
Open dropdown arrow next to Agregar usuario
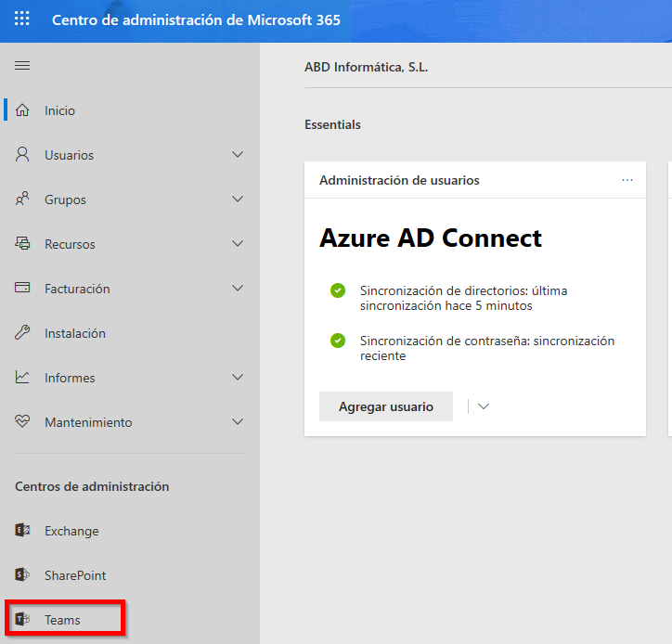[x=484, y=406]
